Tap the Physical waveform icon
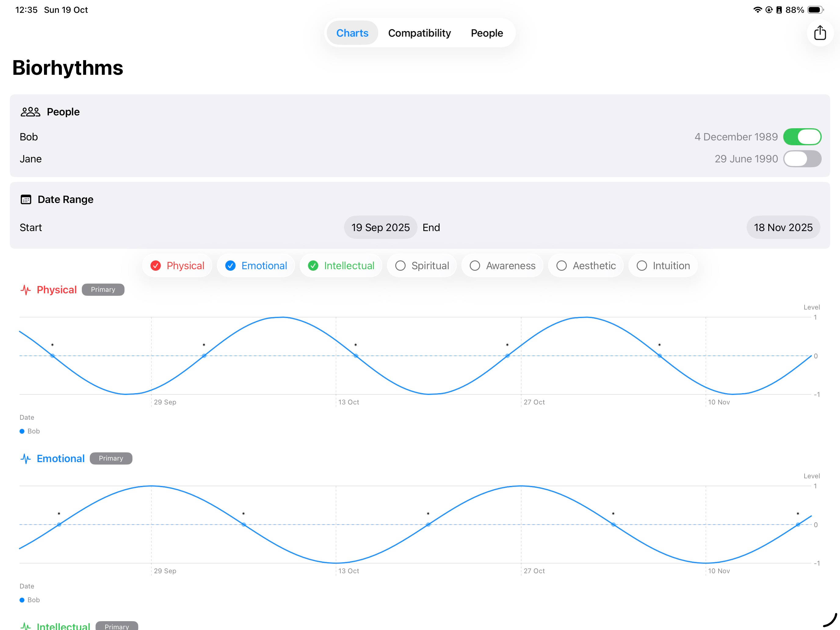This screenshot has width=840, height=630. (x=25, y=290)
